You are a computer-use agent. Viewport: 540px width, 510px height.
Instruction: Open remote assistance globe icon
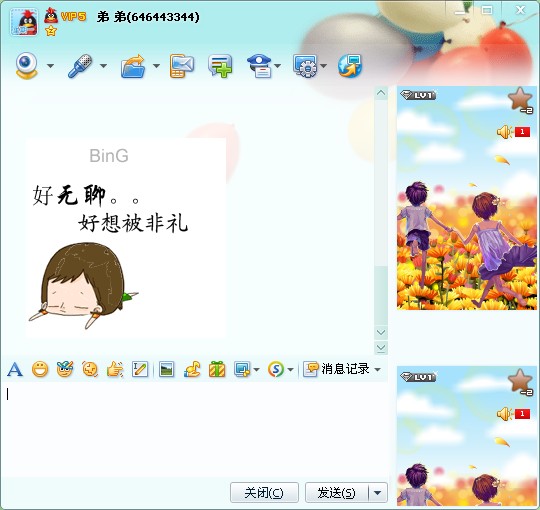(x=350, y=65)
